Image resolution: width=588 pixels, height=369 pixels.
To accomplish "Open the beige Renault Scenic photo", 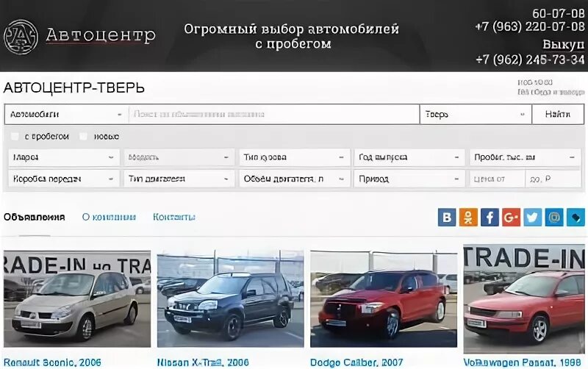I will tap(77, 299).
